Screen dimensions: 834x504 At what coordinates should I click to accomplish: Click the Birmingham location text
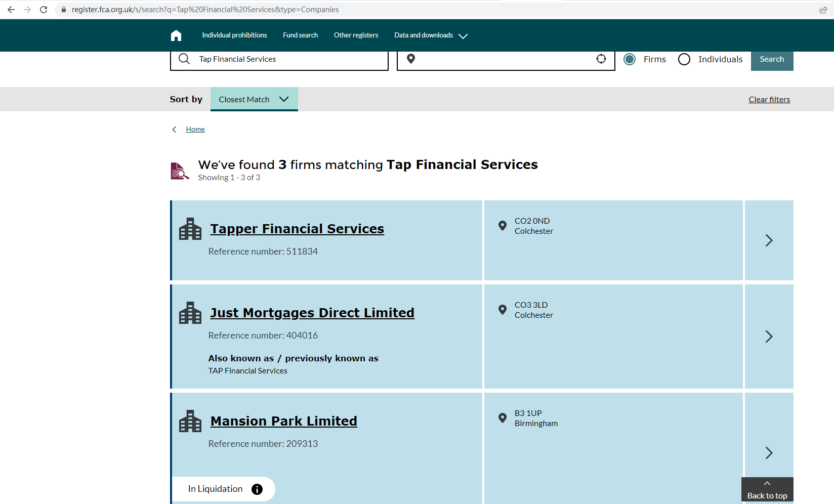(x=536, y=424)
